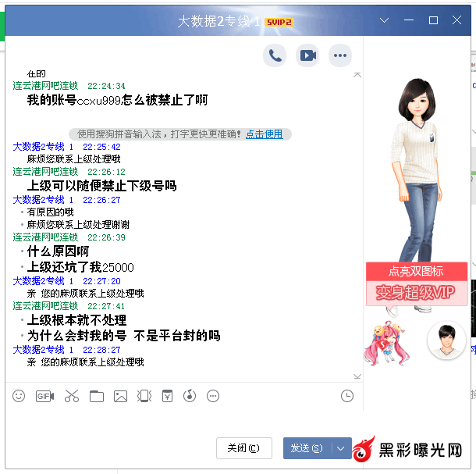The height and width of the screenshot is (474, 476).
Task: Click the 点击使用 Sogou input link
Action: tap(265, 134)
